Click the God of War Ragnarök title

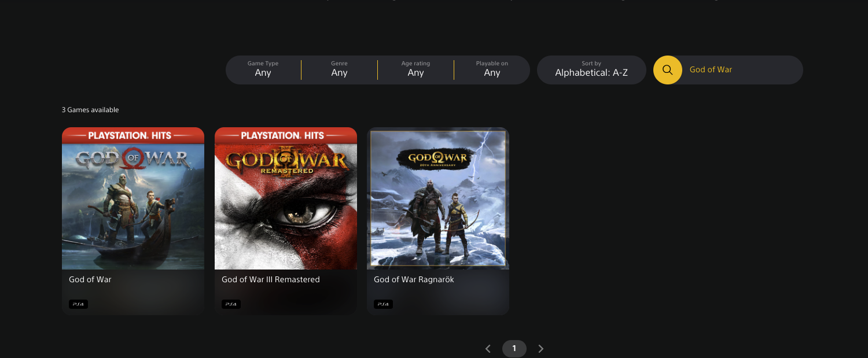pyautogui.click(x=414, y=279)
